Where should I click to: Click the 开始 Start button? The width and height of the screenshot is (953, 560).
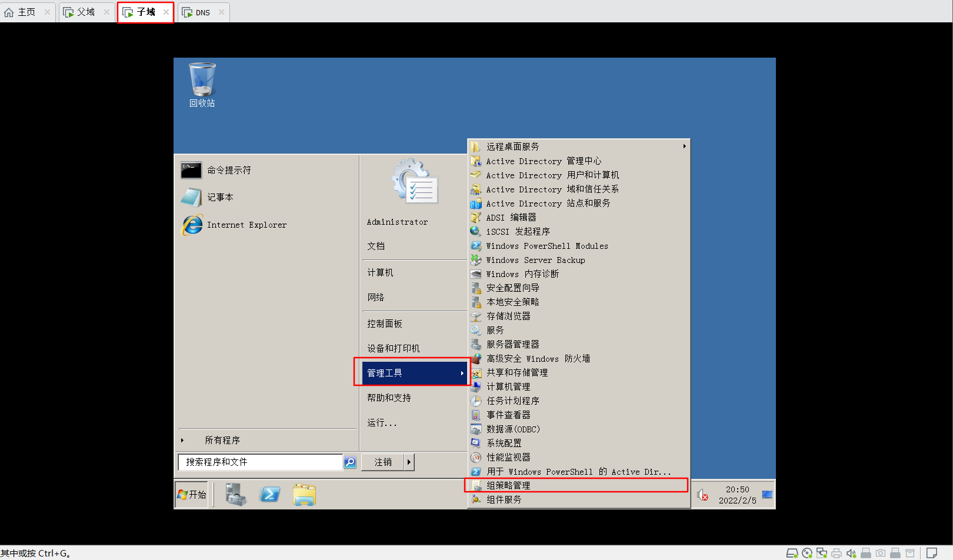coord(192,495)
